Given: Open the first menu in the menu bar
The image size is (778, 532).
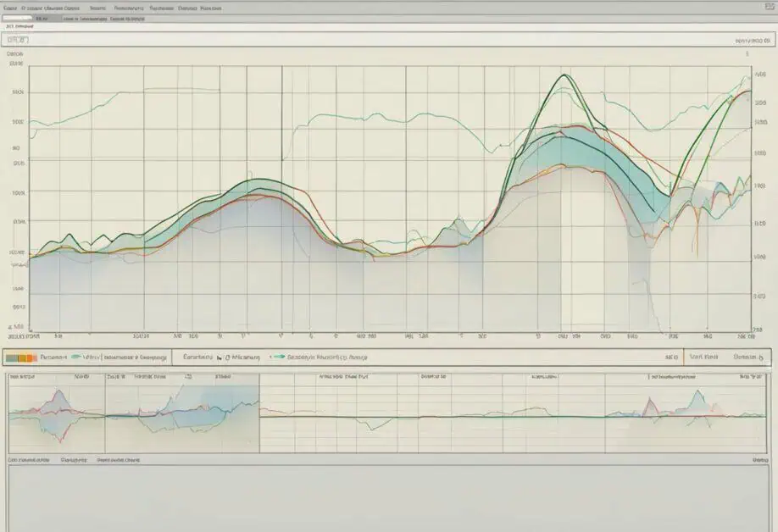Looking at the screenshot, I should point(10,8).
